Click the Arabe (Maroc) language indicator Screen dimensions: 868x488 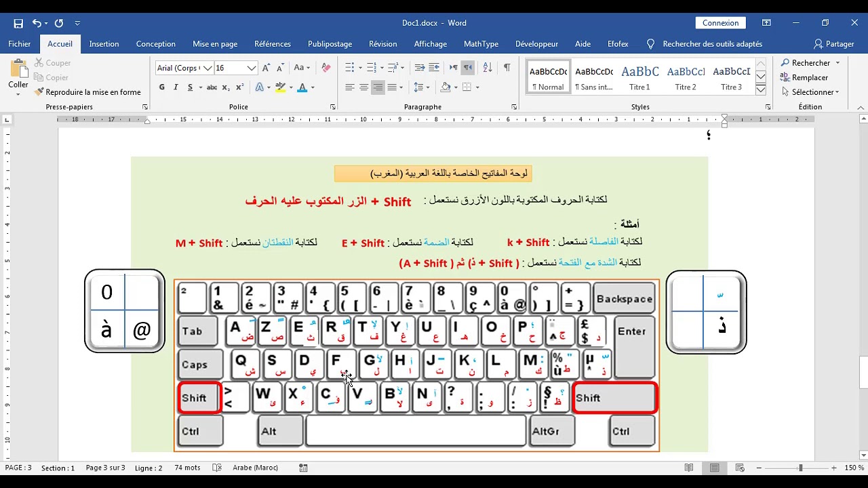(255, 468)
